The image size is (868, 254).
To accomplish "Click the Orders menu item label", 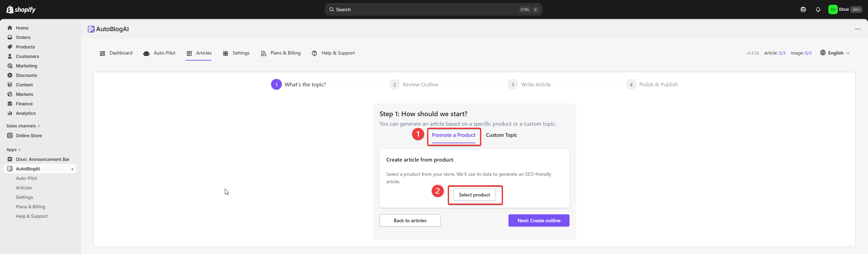I will 23,37.
